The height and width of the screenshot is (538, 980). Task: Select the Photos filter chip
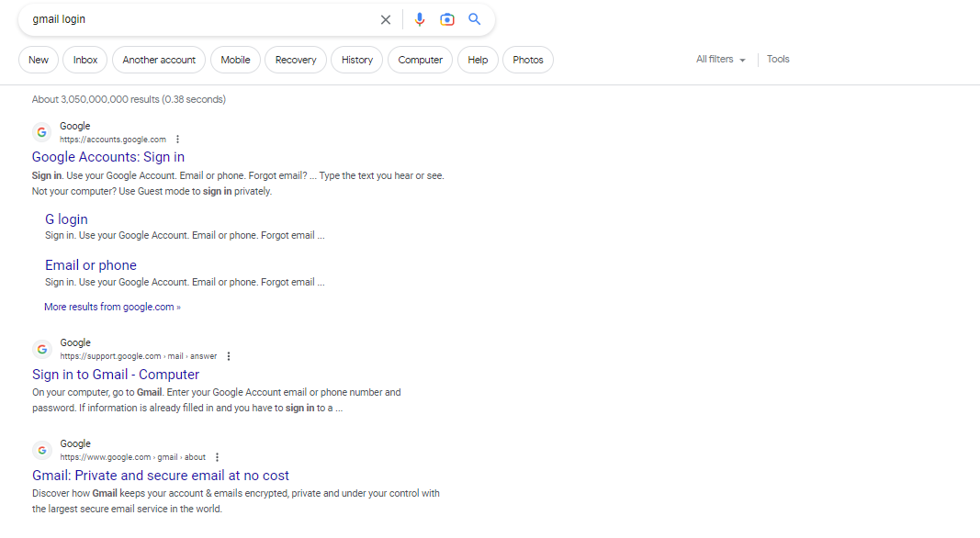(x=528, y=60)
